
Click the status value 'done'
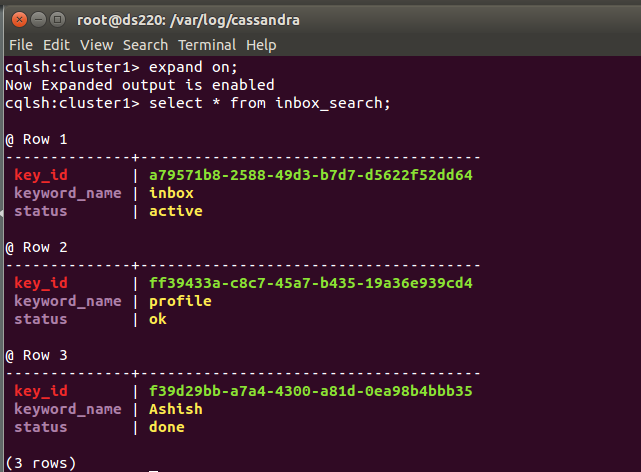tap(167, 427)
